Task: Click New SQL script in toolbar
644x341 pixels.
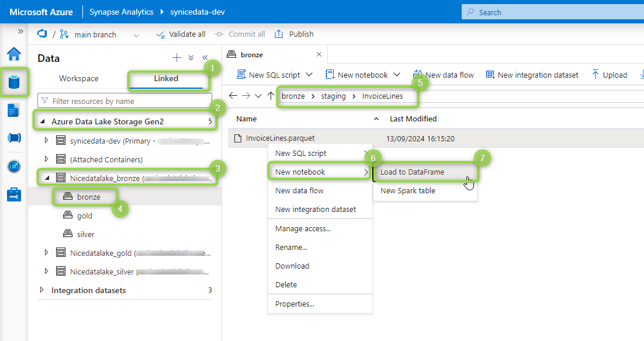Action: pos(268,75)
